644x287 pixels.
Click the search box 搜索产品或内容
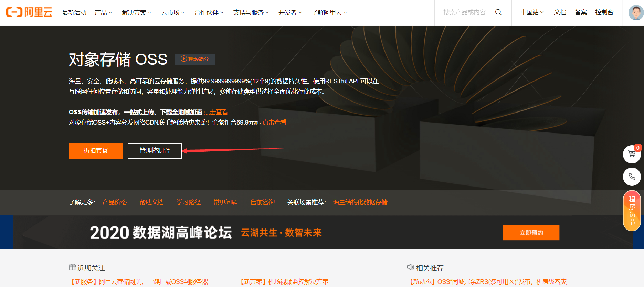(x=465, y=12)
